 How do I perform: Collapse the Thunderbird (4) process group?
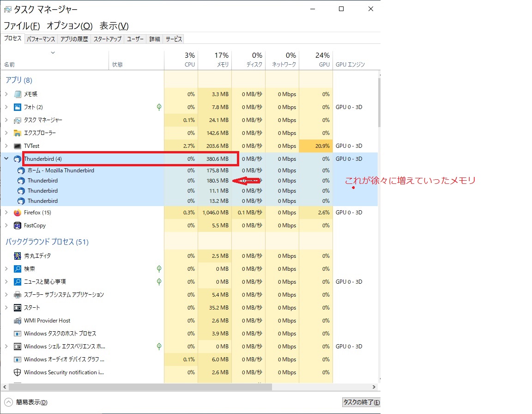pyautogui.click(x=6, y=159)
